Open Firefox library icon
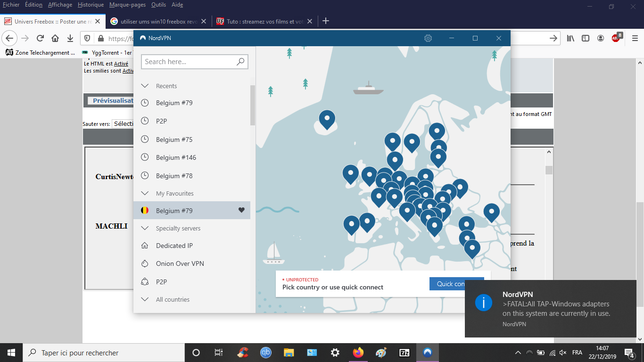 (x=570, y=38)
